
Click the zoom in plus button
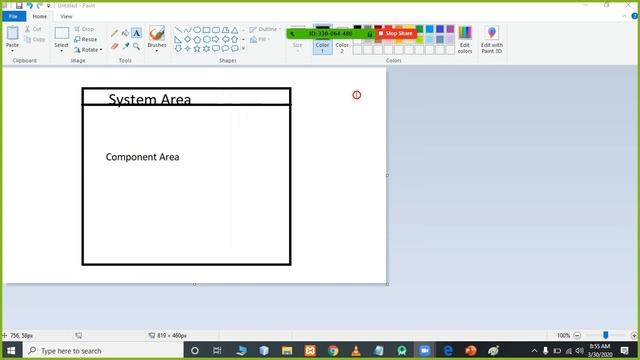click(633, 336)
